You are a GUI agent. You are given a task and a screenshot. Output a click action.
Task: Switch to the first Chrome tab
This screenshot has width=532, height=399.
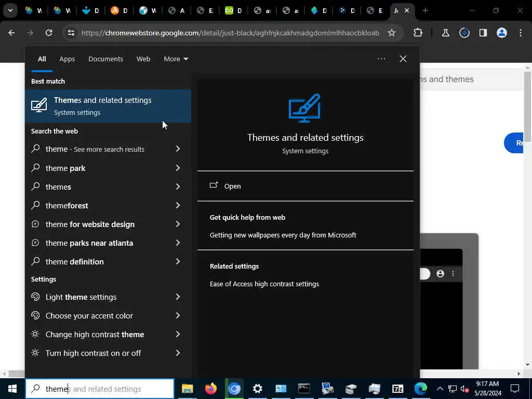pyautogui.click(x=34, y=10)
